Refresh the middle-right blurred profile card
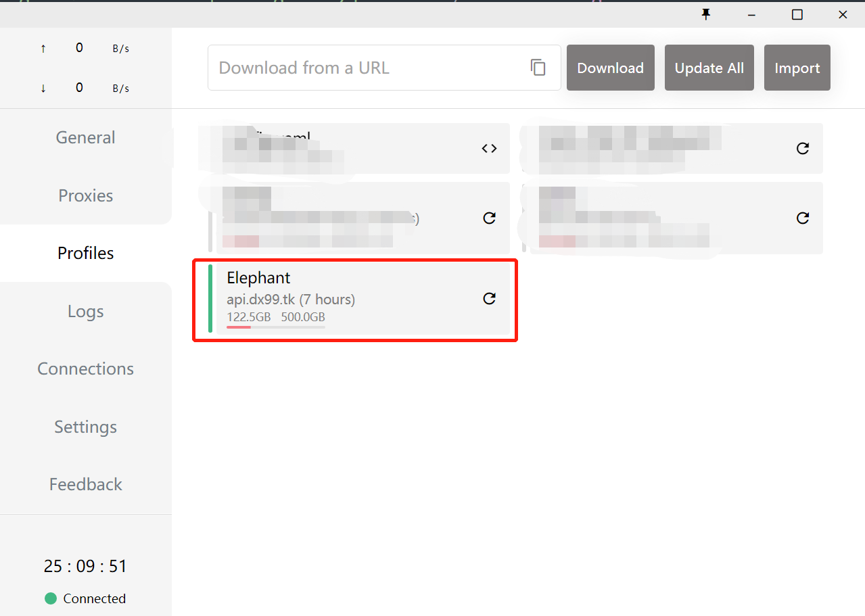The width and height of the screenshot is (865, 616). 802,218
